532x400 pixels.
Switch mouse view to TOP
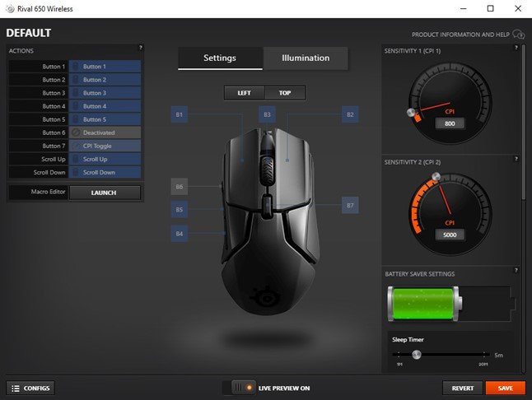point(285,93)
